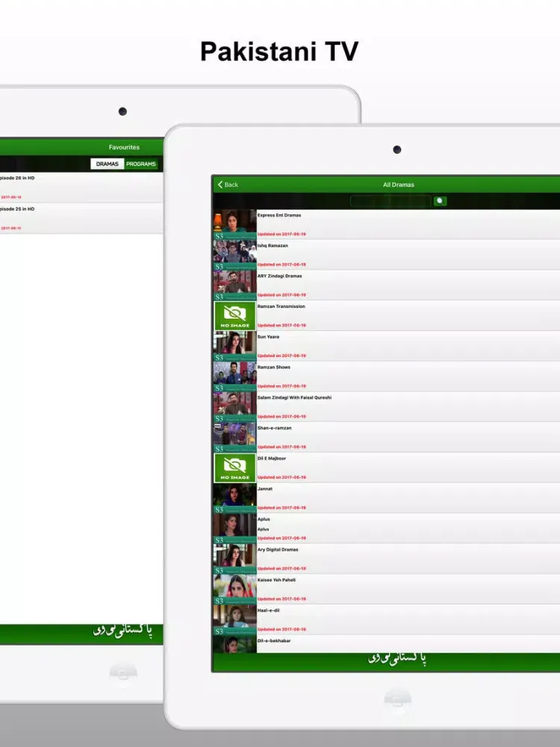The image size is (560, 747).
Task: Click the Urdu logo in All Dramas footer
Action: [x=397, y=659]
